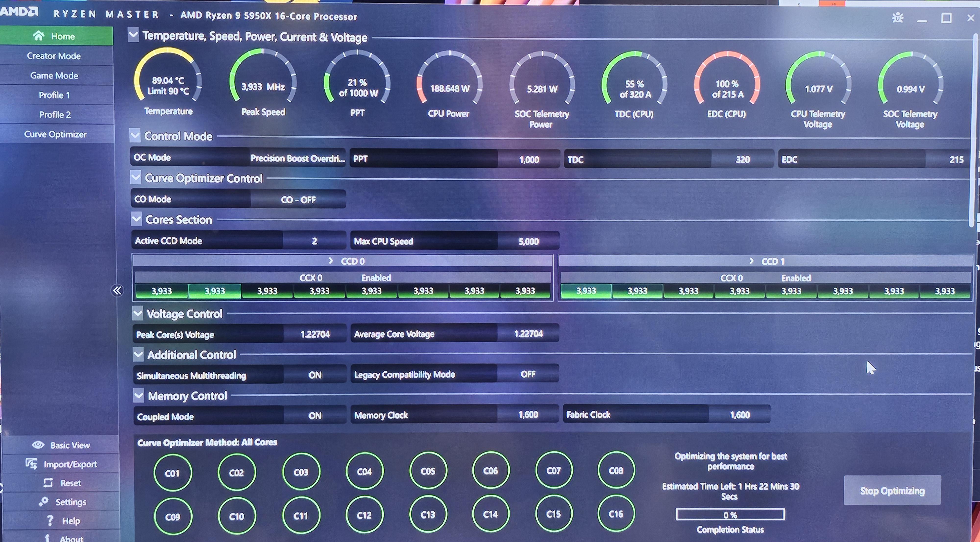980x542 pixels.
Task: Open the Home tab
Action: (56, 36)
